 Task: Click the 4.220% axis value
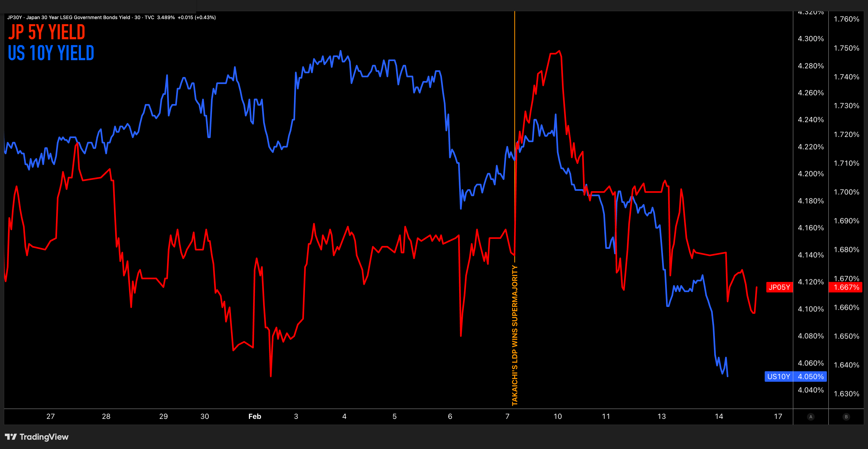click(811, 147)
